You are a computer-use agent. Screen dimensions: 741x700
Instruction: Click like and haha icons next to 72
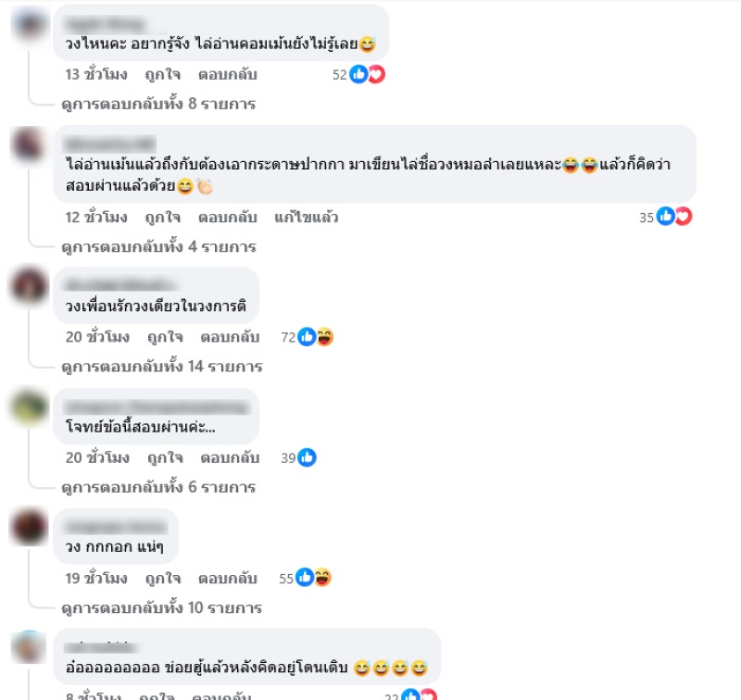point(316,337)
